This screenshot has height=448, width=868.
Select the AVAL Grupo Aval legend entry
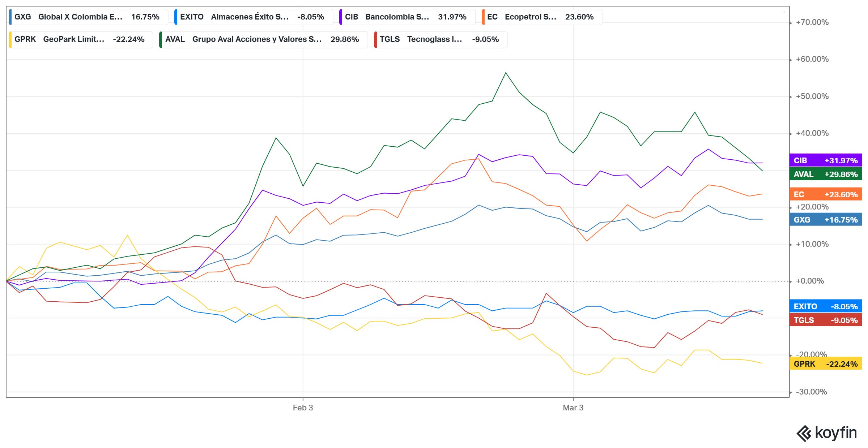click(263, 39)
